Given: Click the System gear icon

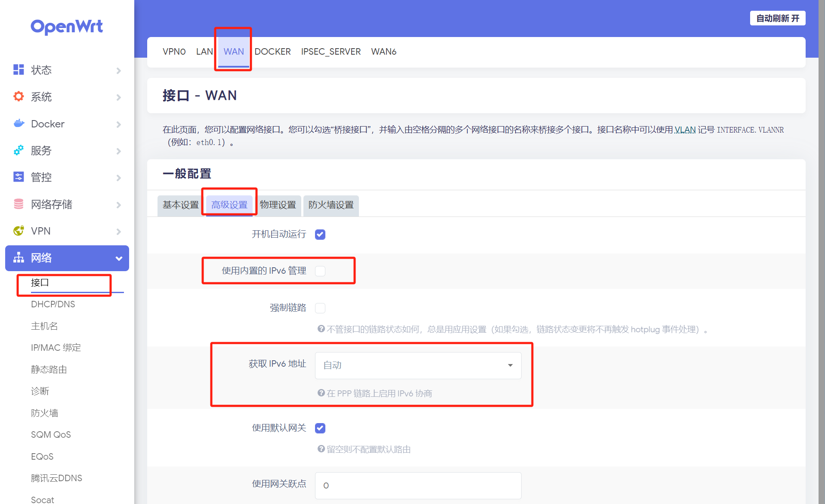Looking at the screenshot, I should click(19, 96).
